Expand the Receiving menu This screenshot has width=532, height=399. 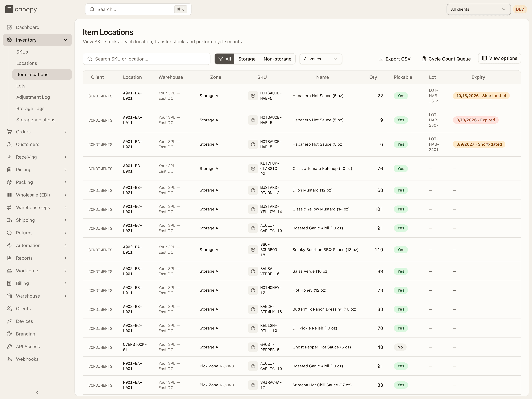click(x=37, y=157)
